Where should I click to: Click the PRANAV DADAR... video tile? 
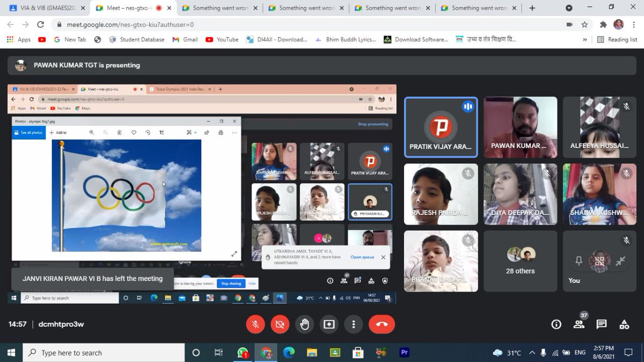point(441,261)
